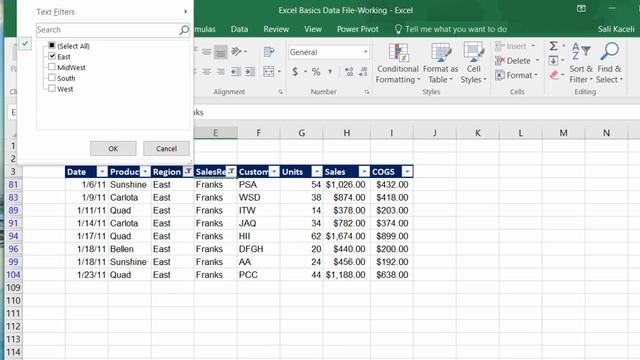This screenshot has height=360, width=640.
Task: Click the COGS cell $638.00
Action: pyautogui.click(x=392, y=275)
